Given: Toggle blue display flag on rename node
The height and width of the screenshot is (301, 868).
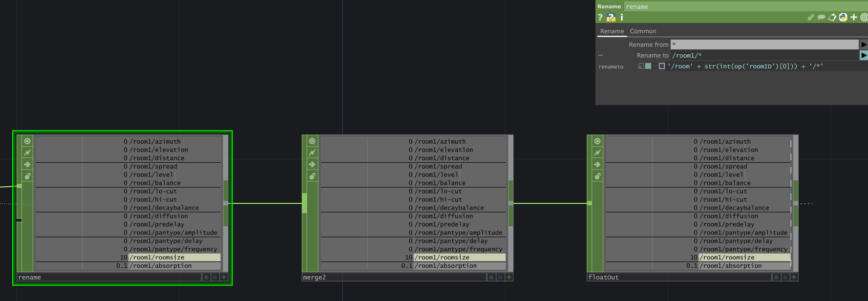Looking at the screenshot, I should (x=215, y=277).
